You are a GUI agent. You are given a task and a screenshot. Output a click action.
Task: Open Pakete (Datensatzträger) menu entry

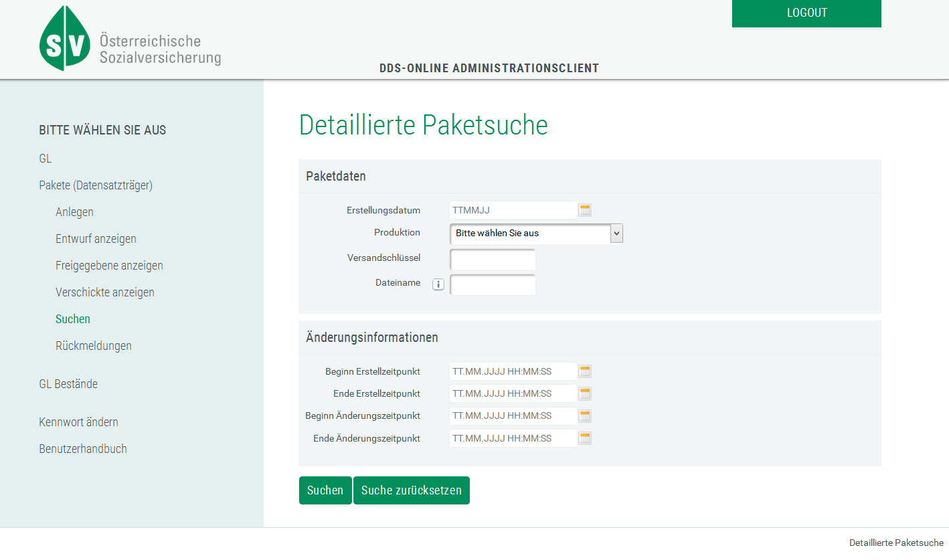(96, 185)
